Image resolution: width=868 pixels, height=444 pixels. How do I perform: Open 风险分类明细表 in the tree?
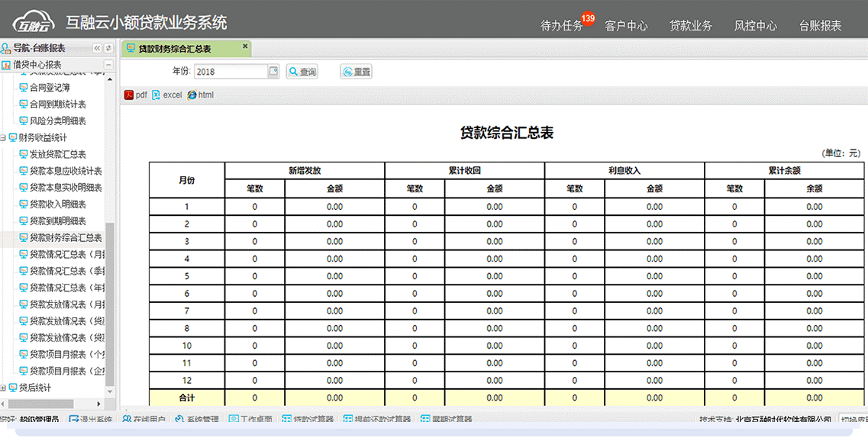[57, 121]
